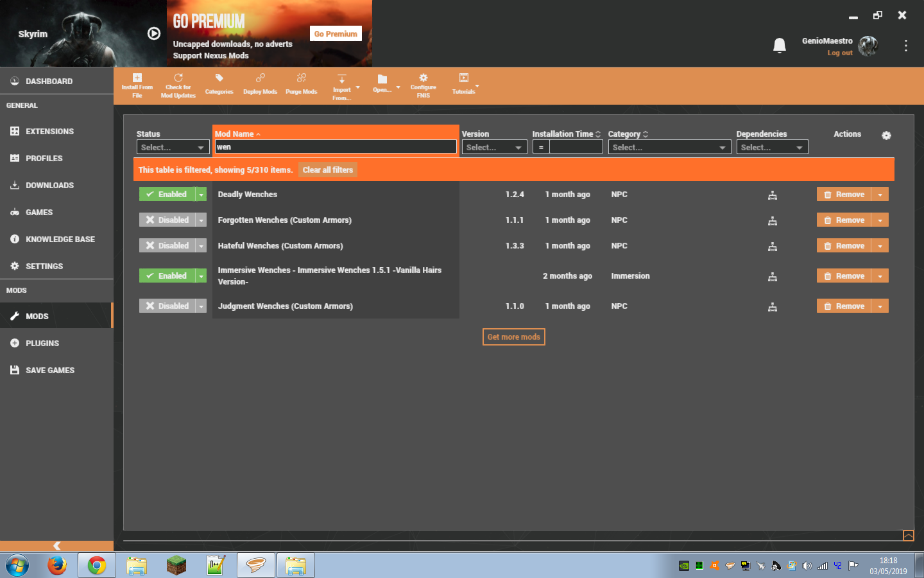
Task: Click the Windows Start button
Action: [x=17, y=566]
